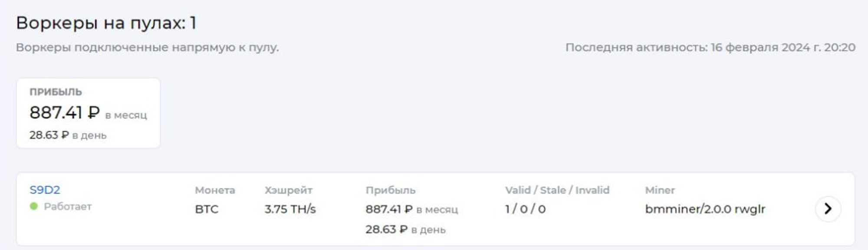Image resolution: width=868 pixels, height=250 pixels.
Task: Click the 'ПРИБЫЛЬ' card title
Action: click(56, 92)
